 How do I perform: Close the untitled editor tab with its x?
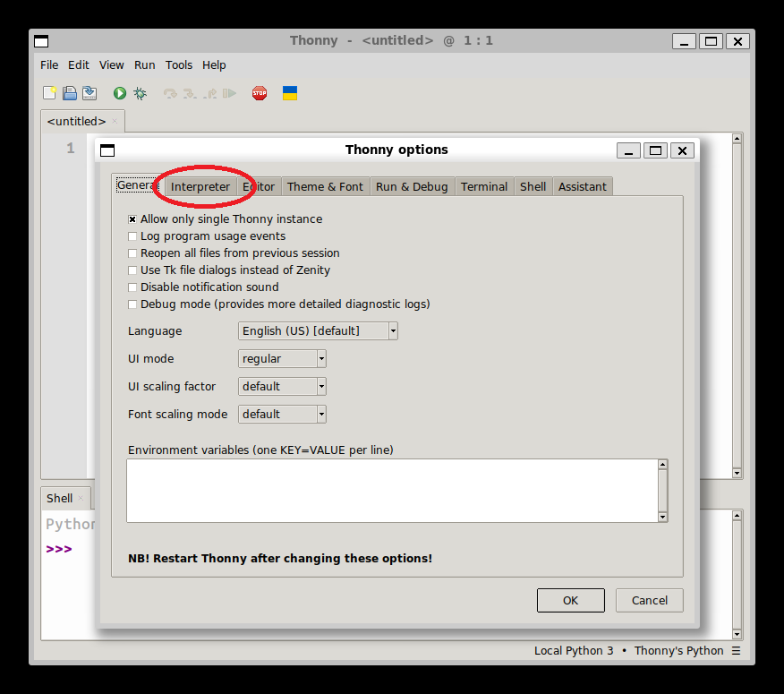115,121
